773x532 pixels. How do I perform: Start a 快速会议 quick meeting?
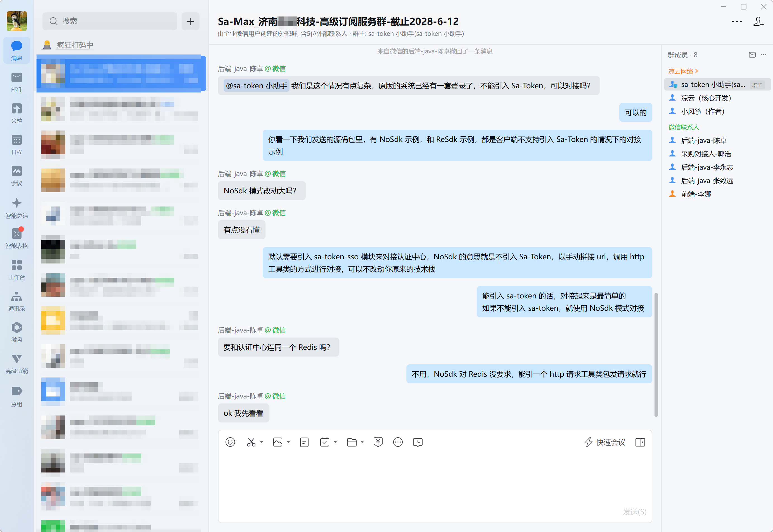pos(605,442)
